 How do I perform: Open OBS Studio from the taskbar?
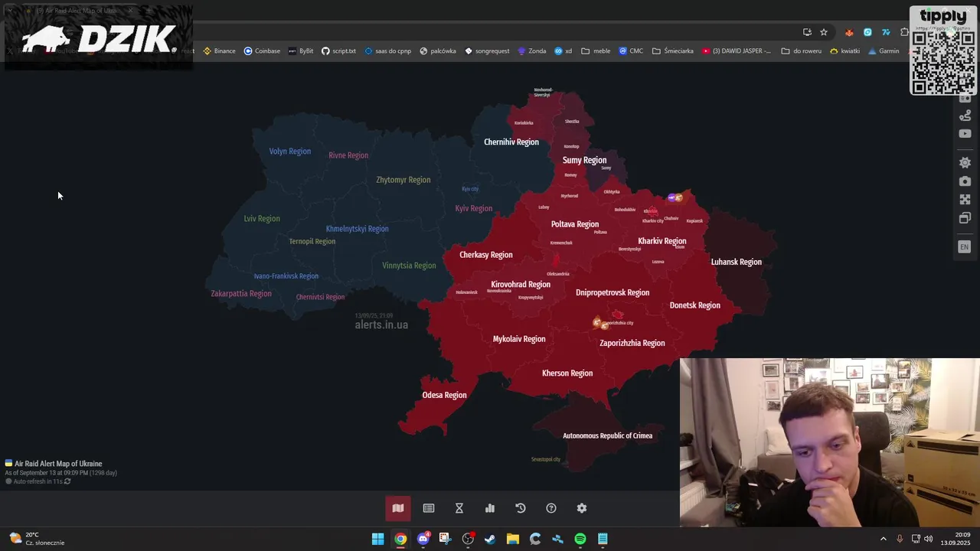coord(468,539)
